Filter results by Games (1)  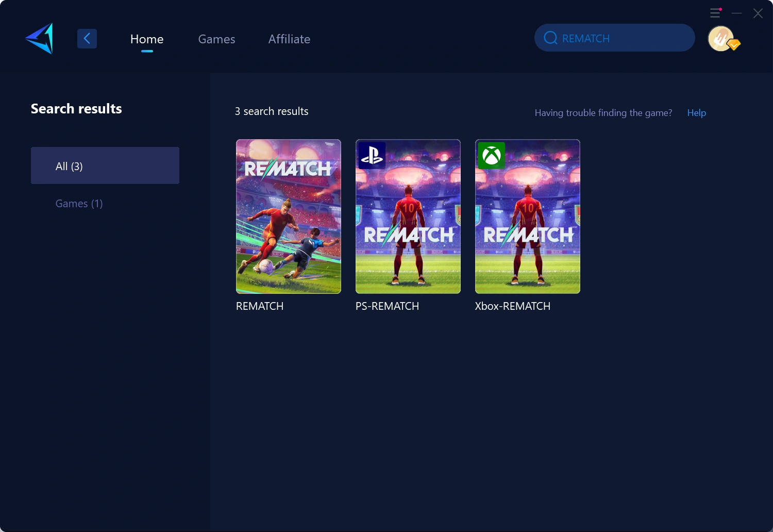pos(79,204)
